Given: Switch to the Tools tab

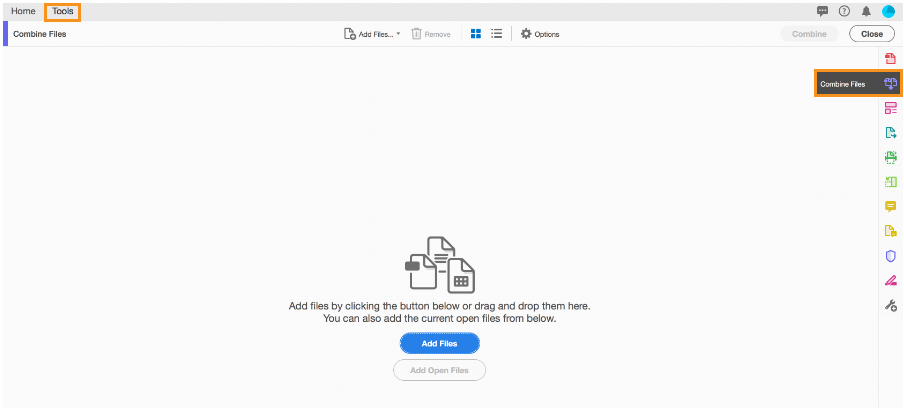Looking at the screenshot, I should 63,11.
